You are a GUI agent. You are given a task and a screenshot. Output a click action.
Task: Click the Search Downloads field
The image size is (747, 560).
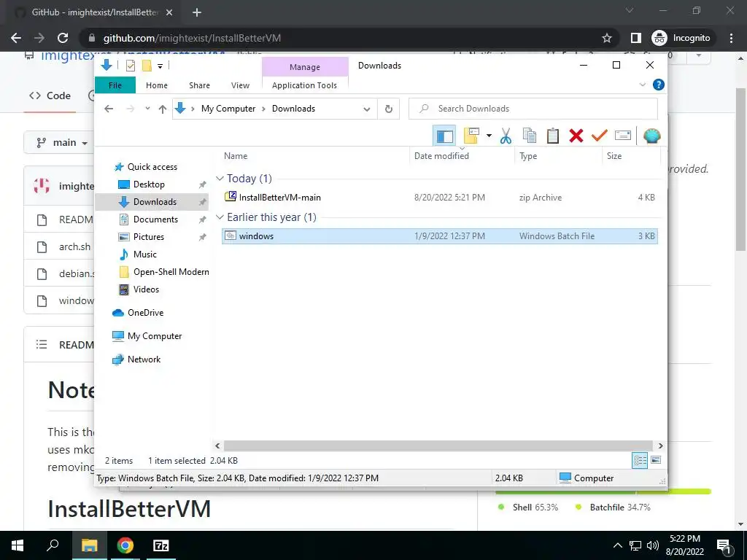533,109
